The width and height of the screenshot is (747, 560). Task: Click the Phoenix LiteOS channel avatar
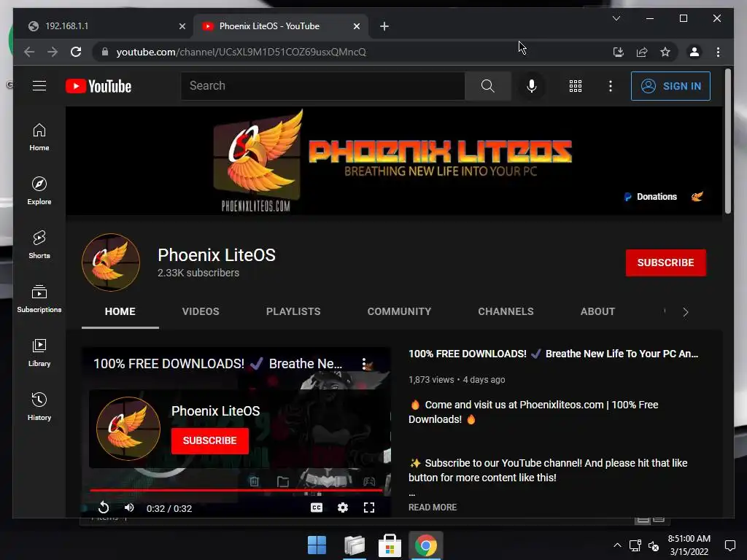pos(111,262)
